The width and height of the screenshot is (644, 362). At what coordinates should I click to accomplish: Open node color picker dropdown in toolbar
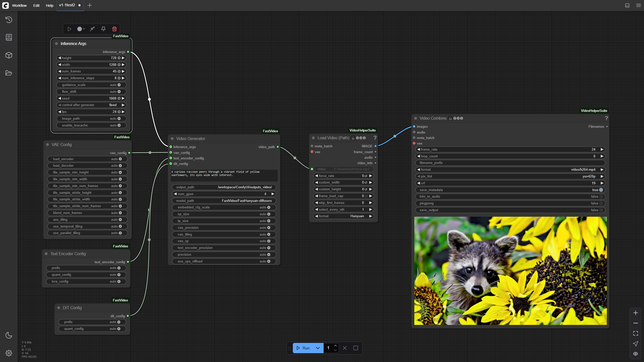(81, 29)
